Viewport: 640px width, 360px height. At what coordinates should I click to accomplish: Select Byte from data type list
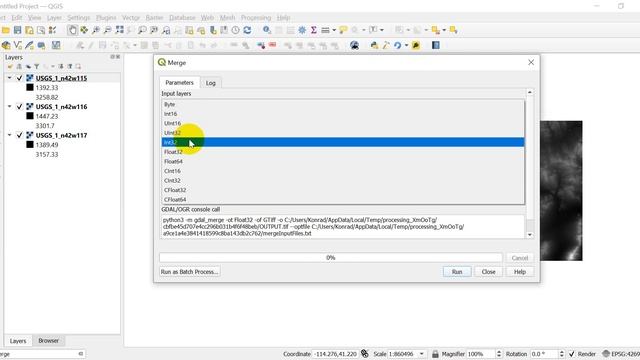point(343,104)
